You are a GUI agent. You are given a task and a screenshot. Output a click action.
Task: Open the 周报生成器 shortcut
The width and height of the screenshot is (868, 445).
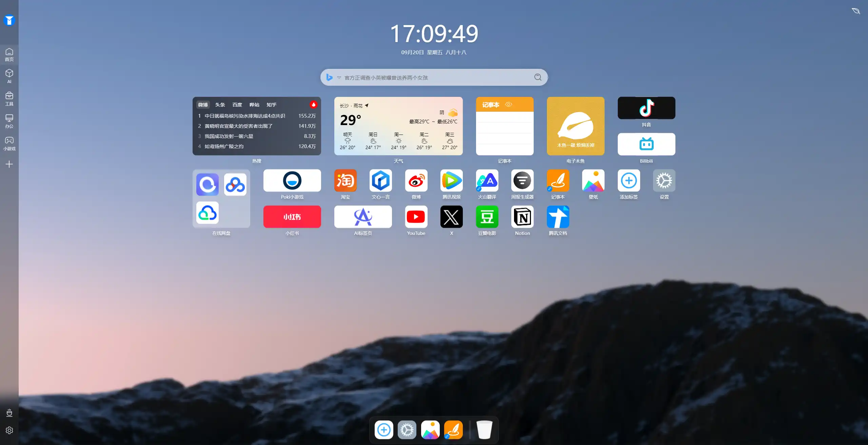pos(522,181)
